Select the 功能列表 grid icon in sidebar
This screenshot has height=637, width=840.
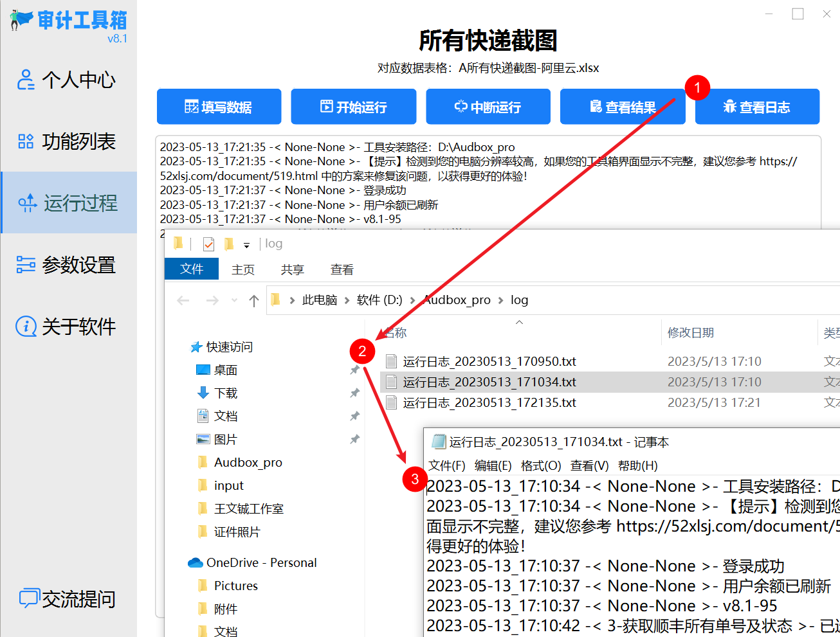pos(26,141)
